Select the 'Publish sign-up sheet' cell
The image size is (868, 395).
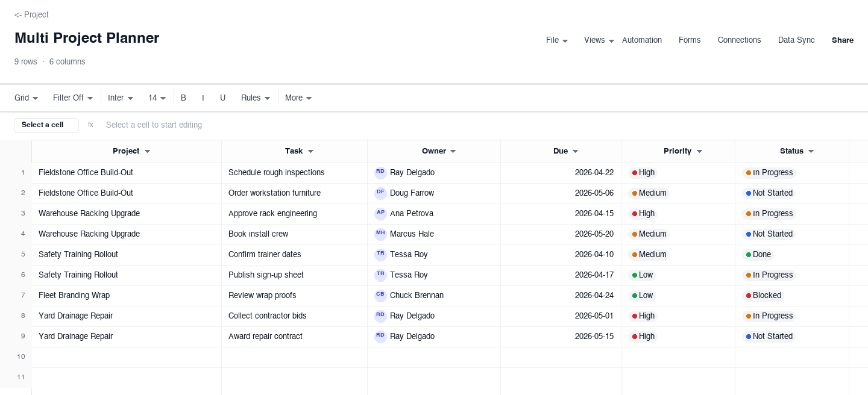coord(295,275)
